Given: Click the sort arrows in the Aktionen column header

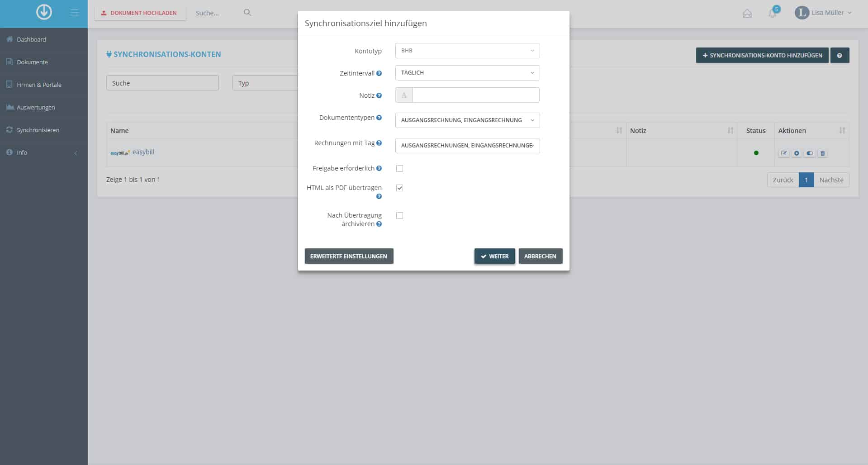Looking at the screenshot, I should pos(842,130).
